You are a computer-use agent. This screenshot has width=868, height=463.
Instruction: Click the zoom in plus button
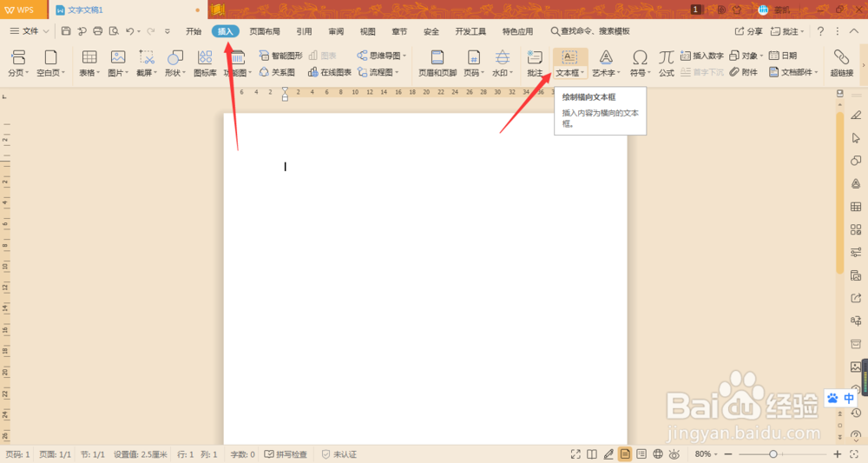pyautogui.click(x=837, y=454)
